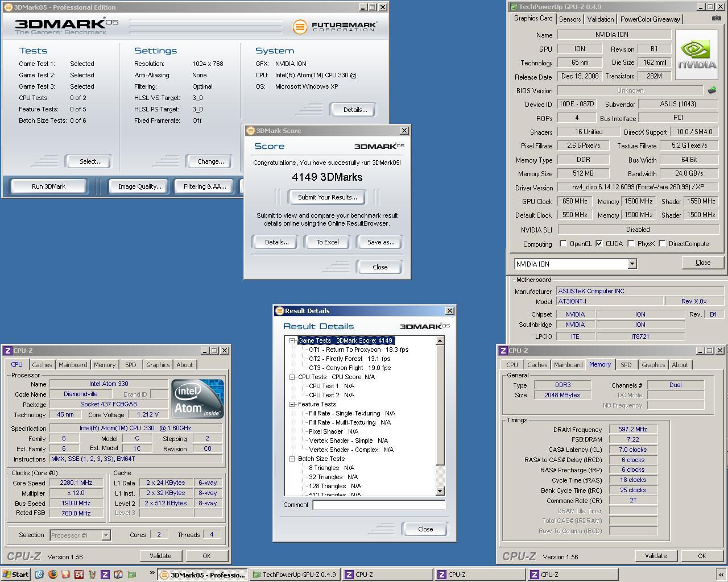Image resolution: width=728 pixels, height=582 pixels.
Task: Click the bucket-shaped quick launch icon
Action: (92, 574)
